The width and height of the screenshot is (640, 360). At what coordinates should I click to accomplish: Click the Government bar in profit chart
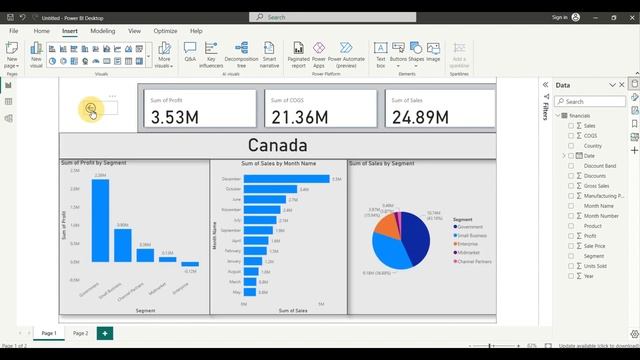pyautogui.click(x=100, y=220)
